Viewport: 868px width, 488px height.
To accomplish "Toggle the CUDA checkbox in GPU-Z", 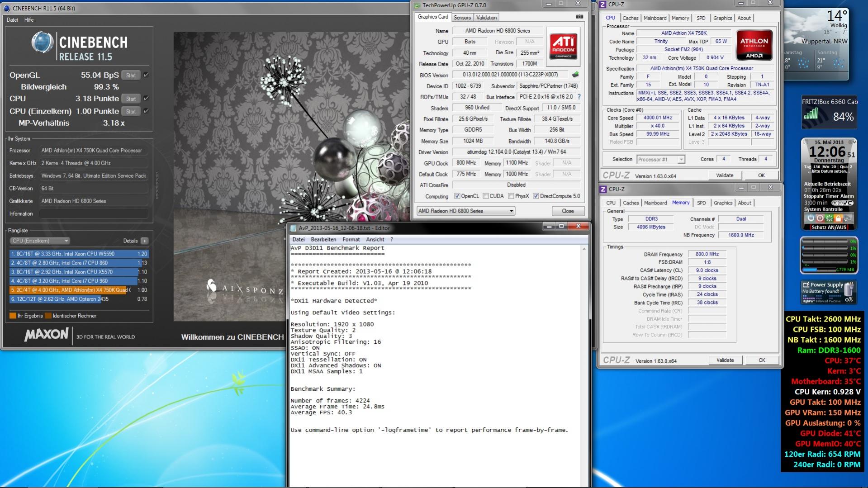I will [x=486, y=196].
